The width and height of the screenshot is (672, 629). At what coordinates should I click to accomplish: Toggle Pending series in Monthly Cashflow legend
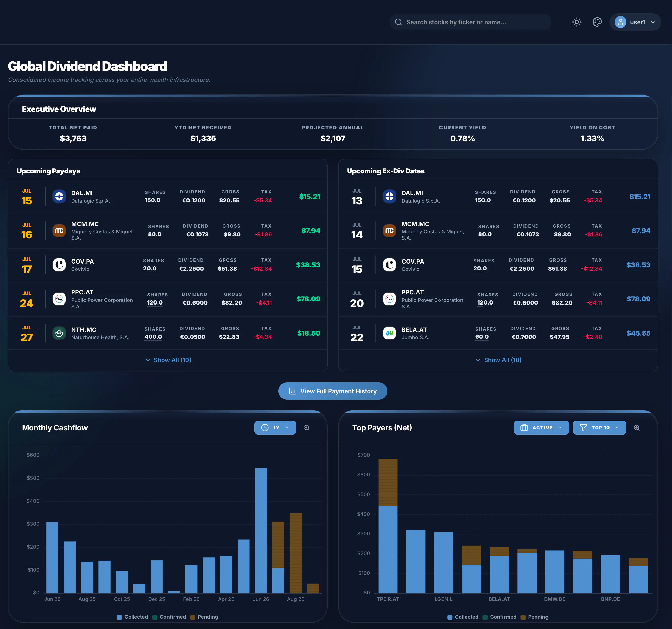(204, 617)
